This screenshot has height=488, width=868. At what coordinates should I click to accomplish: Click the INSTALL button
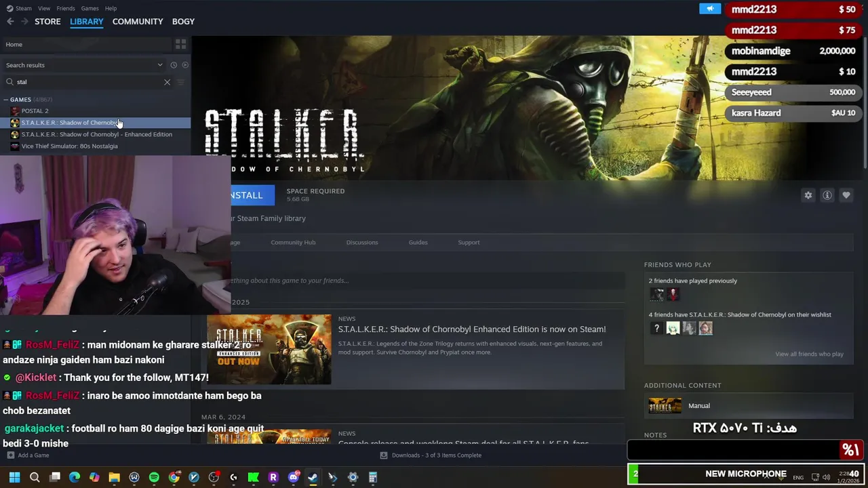[x=252, y=195]
